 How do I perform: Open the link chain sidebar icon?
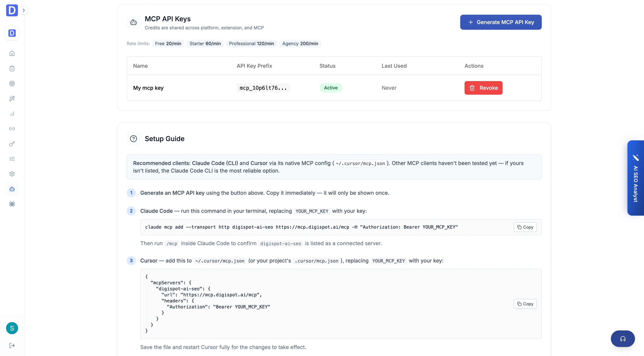[12, 129]
